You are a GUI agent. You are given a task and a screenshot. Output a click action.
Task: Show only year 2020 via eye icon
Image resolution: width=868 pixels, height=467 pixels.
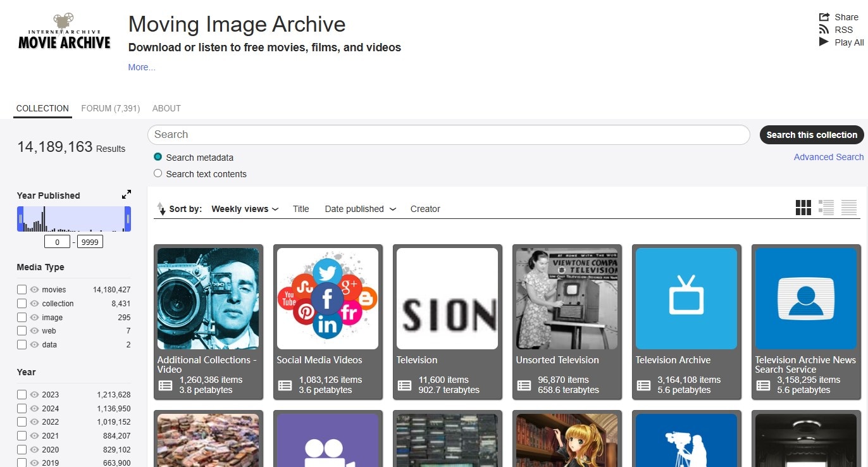click(34, 450)
